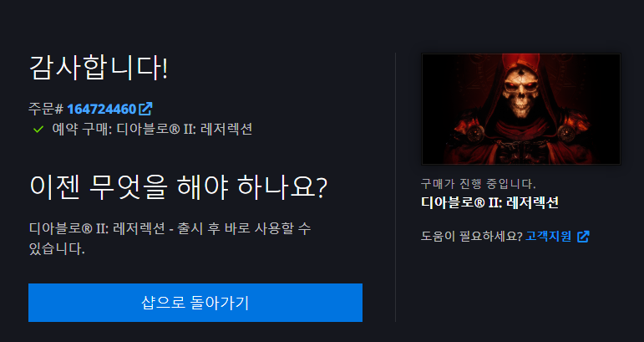Click the round medallion on artwork's left shoulder
The height and width of the screenshot is (342, 644).
tap(475, 133)
